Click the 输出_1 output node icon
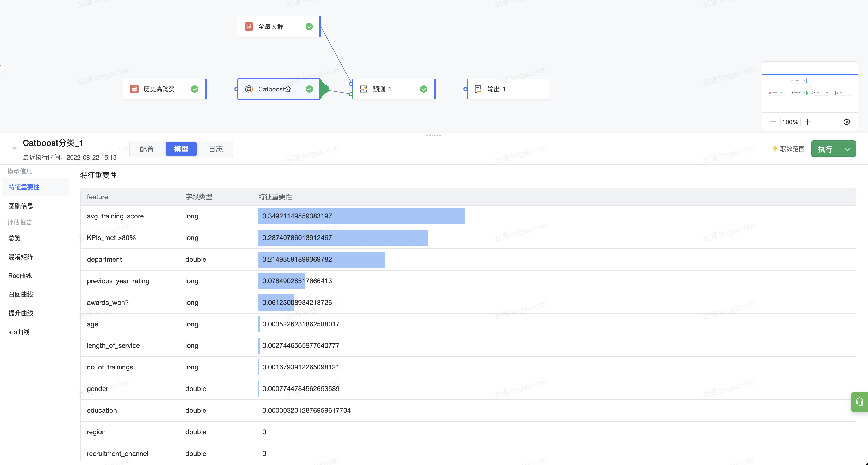The width and height of the screenshot is (868, 465). (x=477, y=89)
